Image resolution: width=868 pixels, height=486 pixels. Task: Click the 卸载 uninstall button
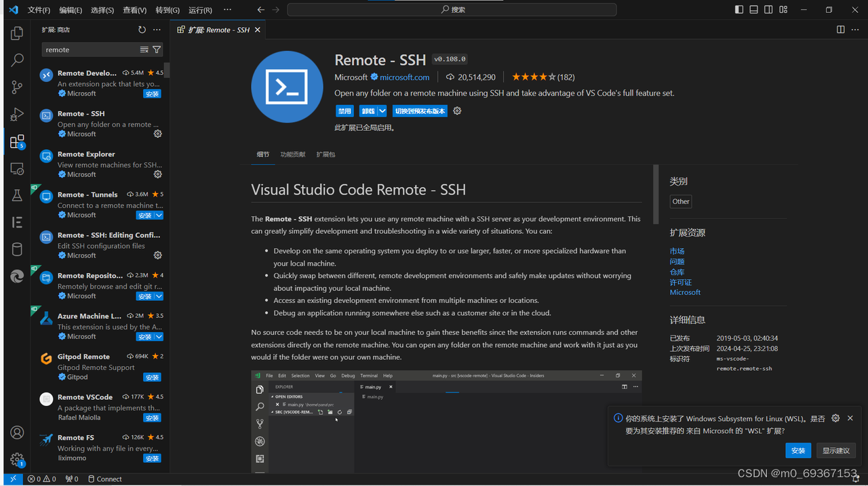368,111
